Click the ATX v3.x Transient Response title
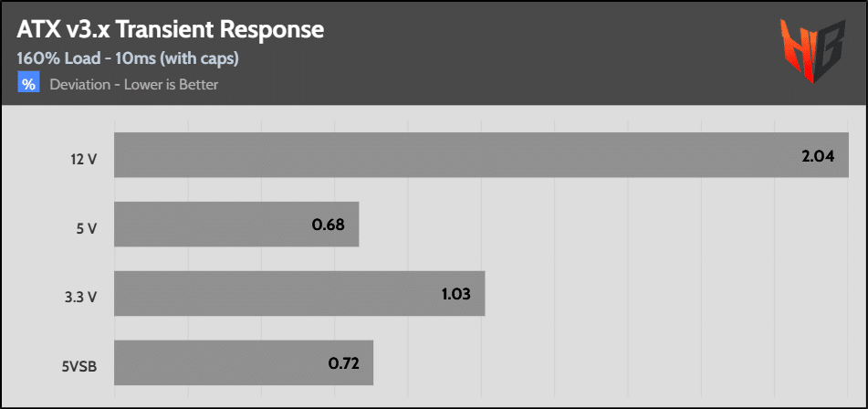 point(171,29)
